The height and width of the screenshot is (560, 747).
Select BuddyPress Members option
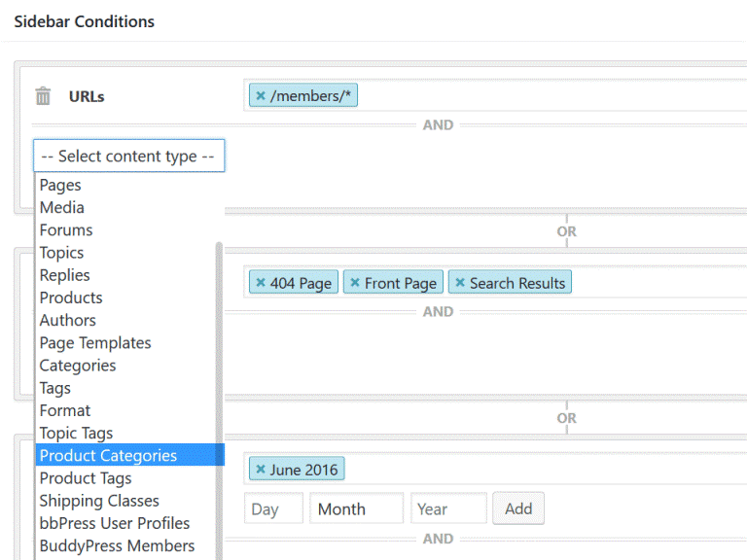(x=125, y=545)
